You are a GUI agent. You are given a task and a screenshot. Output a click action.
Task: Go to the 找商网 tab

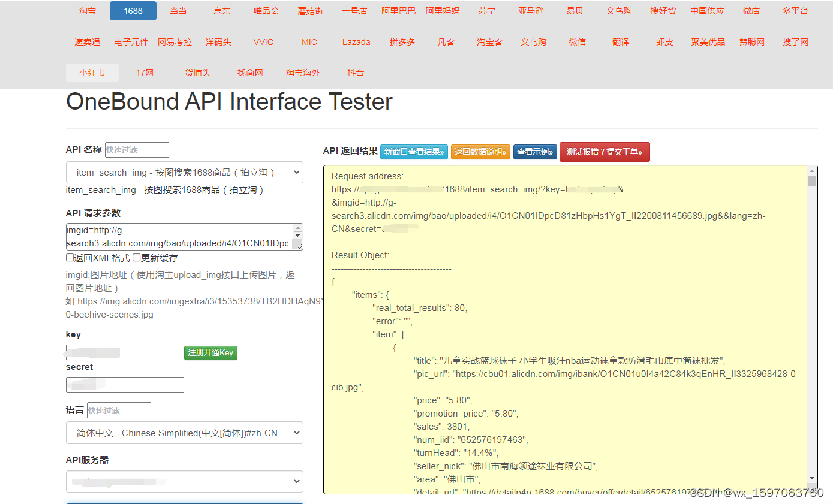tap(250, 73)
